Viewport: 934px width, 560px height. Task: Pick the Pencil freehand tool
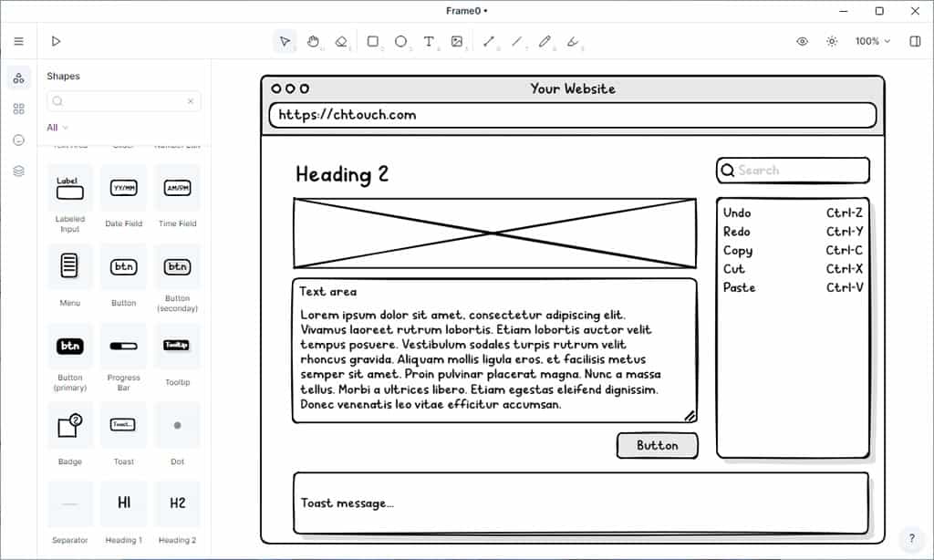click(x=545, y=41)
